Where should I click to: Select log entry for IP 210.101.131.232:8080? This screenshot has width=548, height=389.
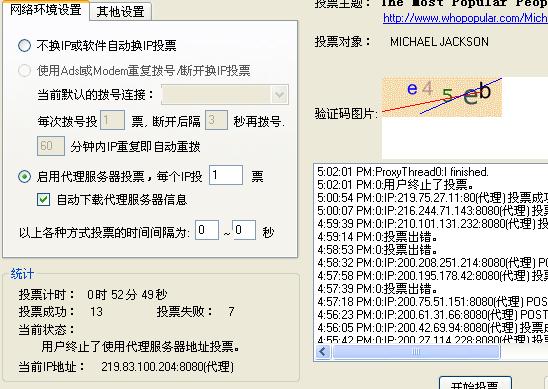tap(432, 223)
